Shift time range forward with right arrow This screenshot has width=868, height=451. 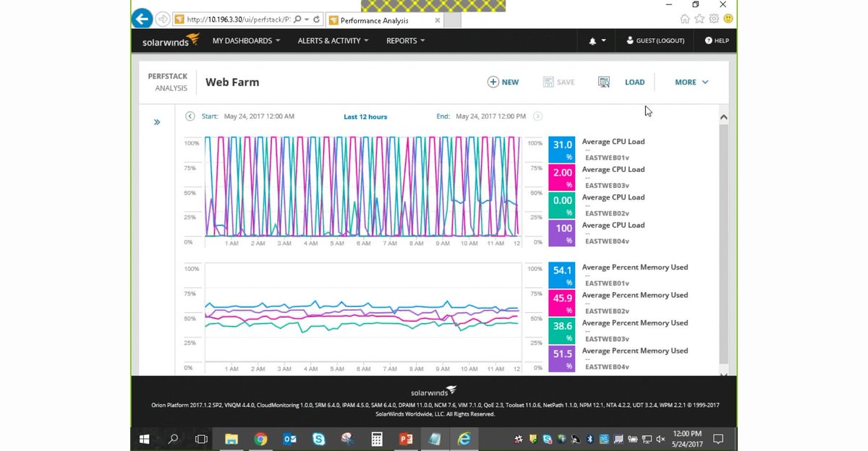pos(537,116)
